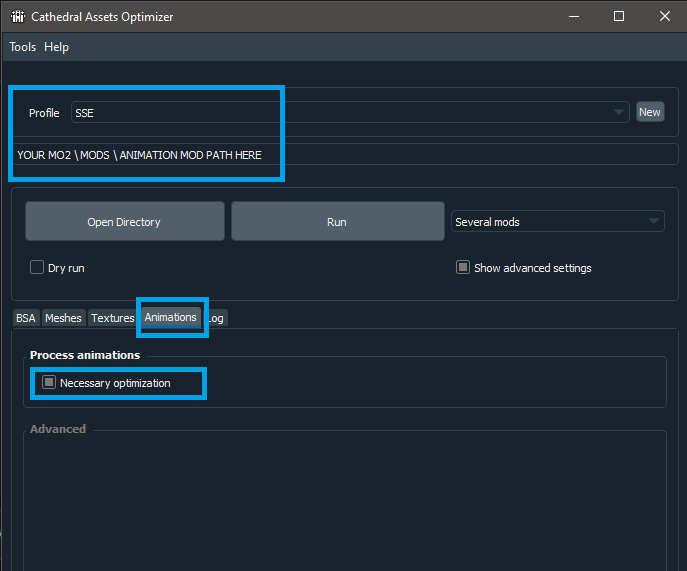Close the Cathedral Assets Optimizer window
The width and height of the screenshot is (687, 571).
665,17
